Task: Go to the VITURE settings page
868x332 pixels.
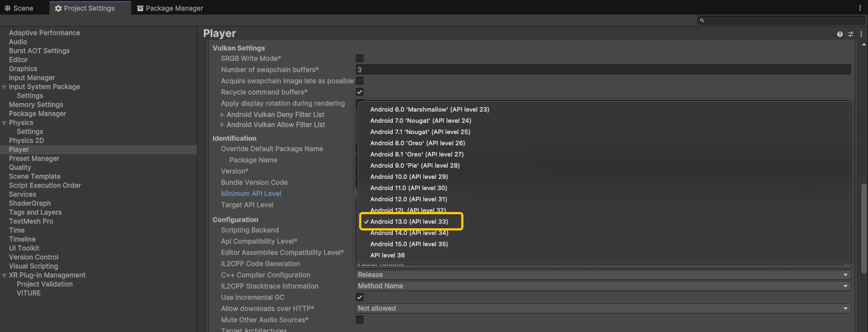Action: click(29, 293)
